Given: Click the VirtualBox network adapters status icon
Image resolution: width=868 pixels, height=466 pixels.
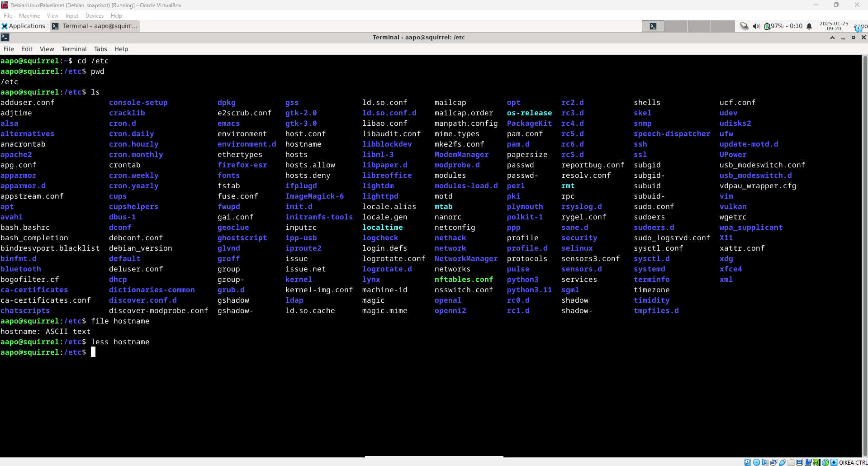Looking at the screenshot, I should point(774,462).
